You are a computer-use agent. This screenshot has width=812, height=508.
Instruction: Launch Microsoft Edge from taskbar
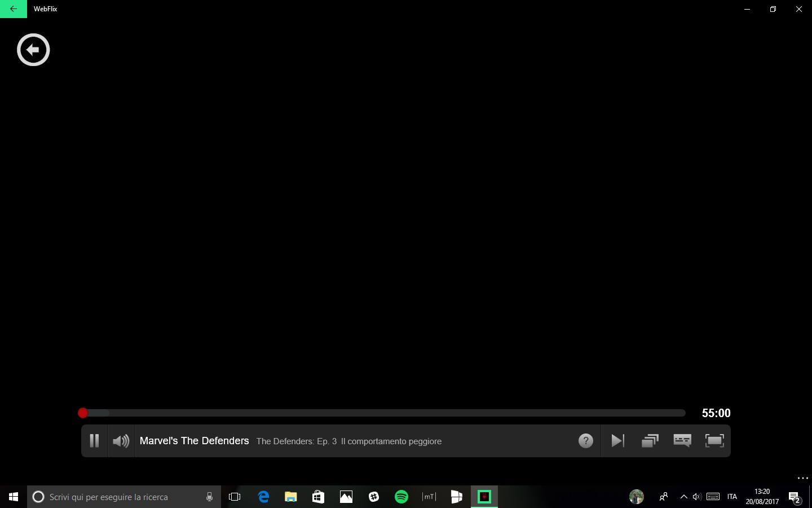[263, 497]
